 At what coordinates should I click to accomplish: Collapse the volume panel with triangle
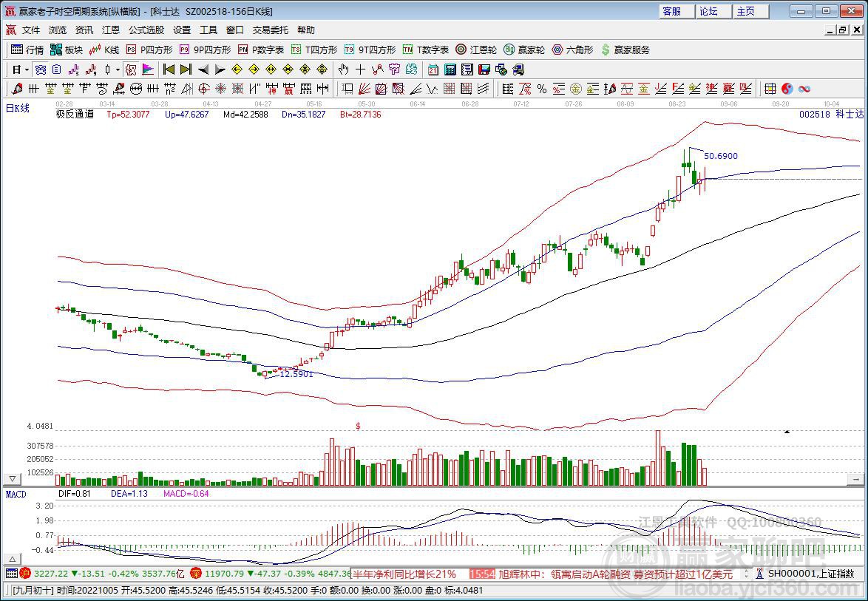click(12, 479)
